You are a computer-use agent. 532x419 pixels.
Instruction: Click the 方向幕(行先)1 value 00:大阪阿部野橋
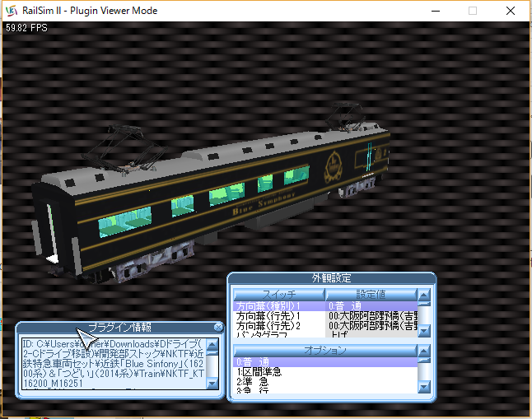pyautogui.click(x=371, y=316)
